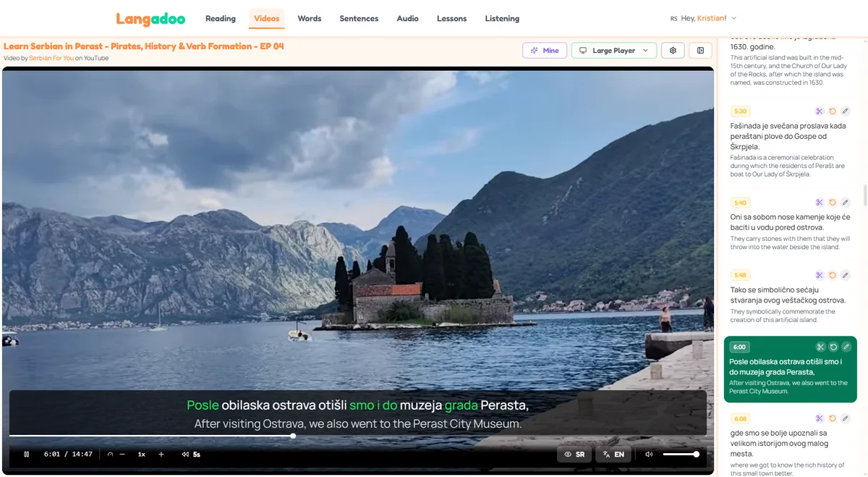This screenshot has height=477, width=868.
Task: Edit the sentence at 5:48
Action: point(846,274)
